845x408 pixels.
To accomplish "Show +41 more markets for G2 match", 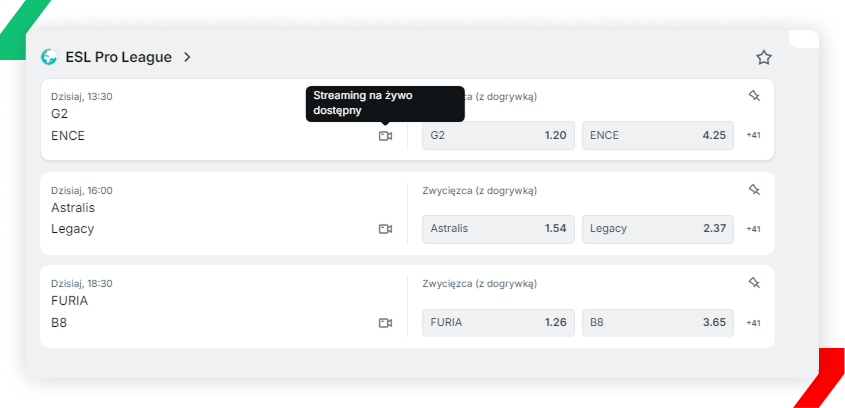I will coord(753,135).
